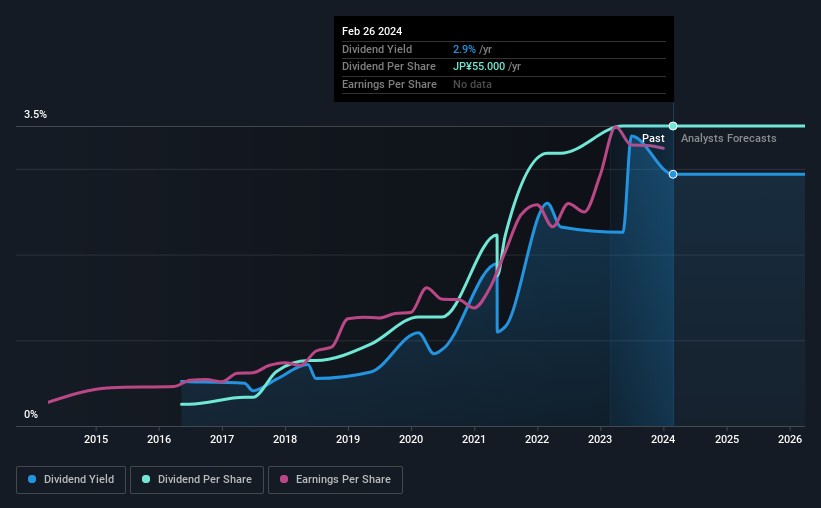Select the teal data point at Feb 2024
Viewport: 821px width, 508px height.
click(673, 126)
